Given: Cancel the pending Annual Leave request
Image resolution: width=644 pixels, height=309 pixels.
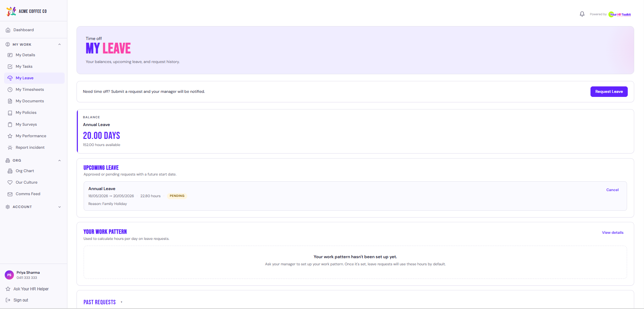Looking at the screenshot, I should [x=612, y=190].
